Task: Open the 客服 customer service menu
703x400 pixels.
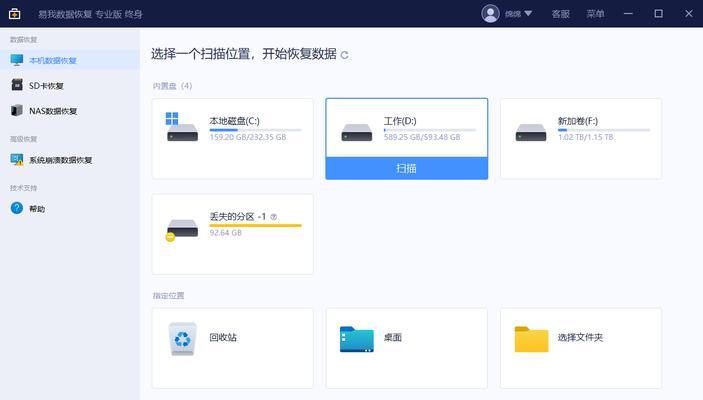Action: [560, 14]
